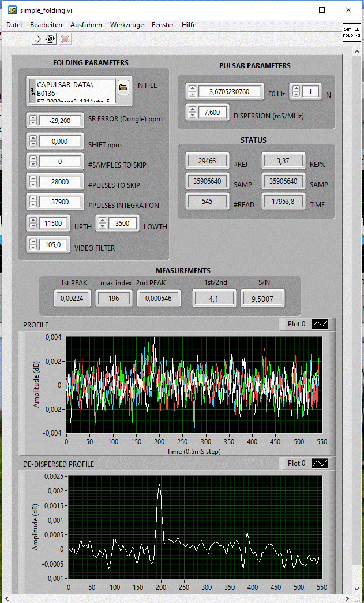
Task: Click the Run Continuously toolbar button
Action: tap(50, 39)
